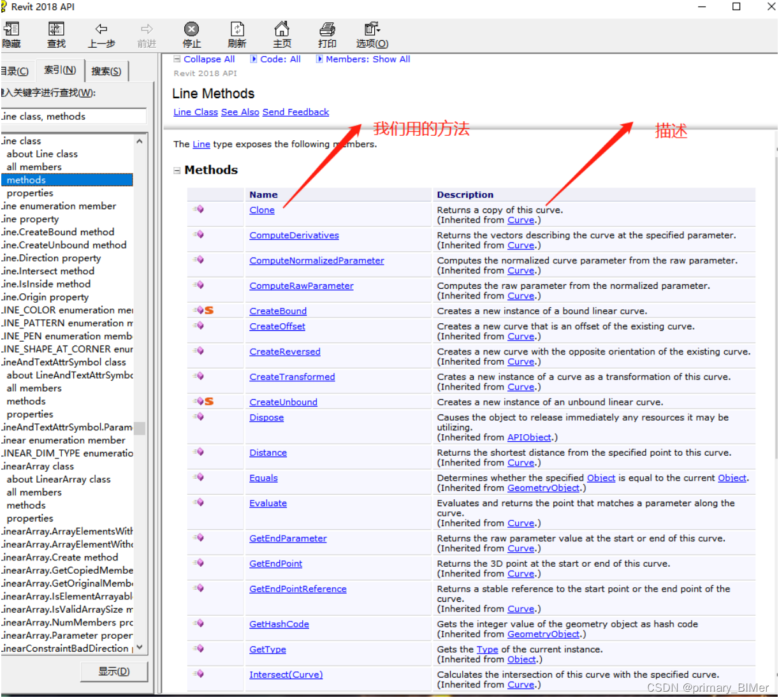The width and height of the screenshot is (779, 700).
Task: Open the Intersect(Curve) method link
Action: coord(286,675)
